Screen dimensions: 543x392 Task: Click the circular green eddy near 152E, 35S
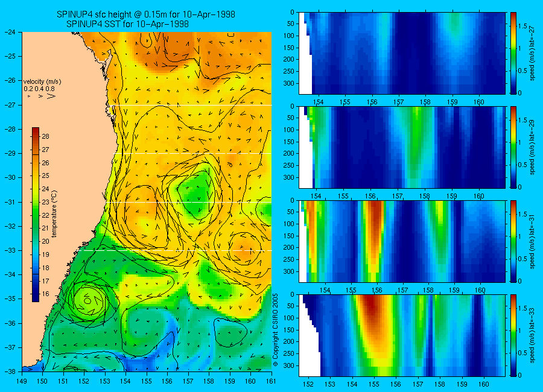coord(88,300)
